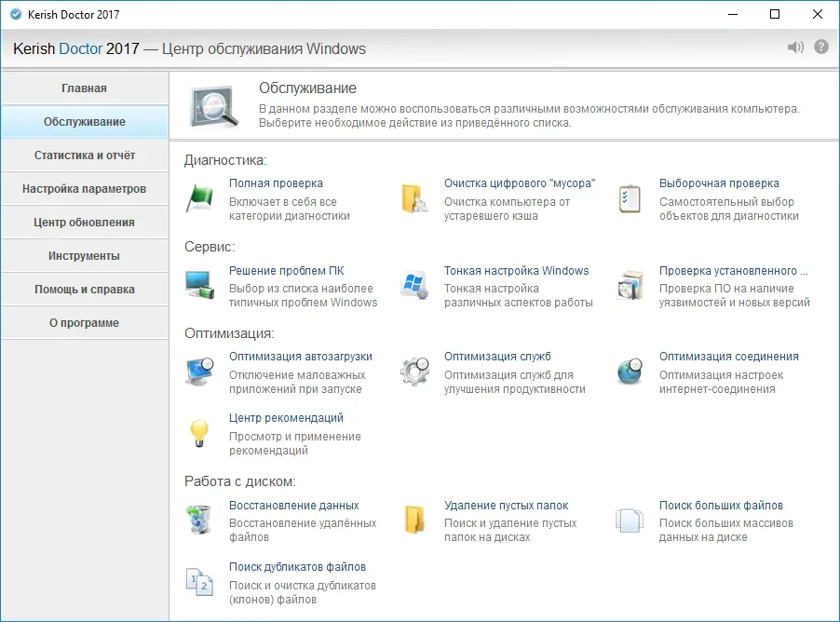Click description "Отключение маловажных приложений при запуске"

coord(297,382)
